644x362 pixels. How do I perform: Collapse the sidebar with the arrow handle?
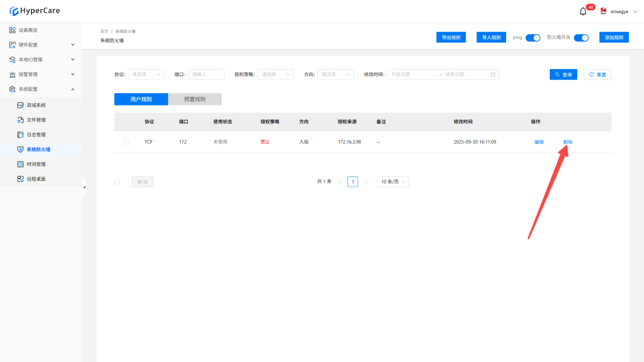click(84, 187)
